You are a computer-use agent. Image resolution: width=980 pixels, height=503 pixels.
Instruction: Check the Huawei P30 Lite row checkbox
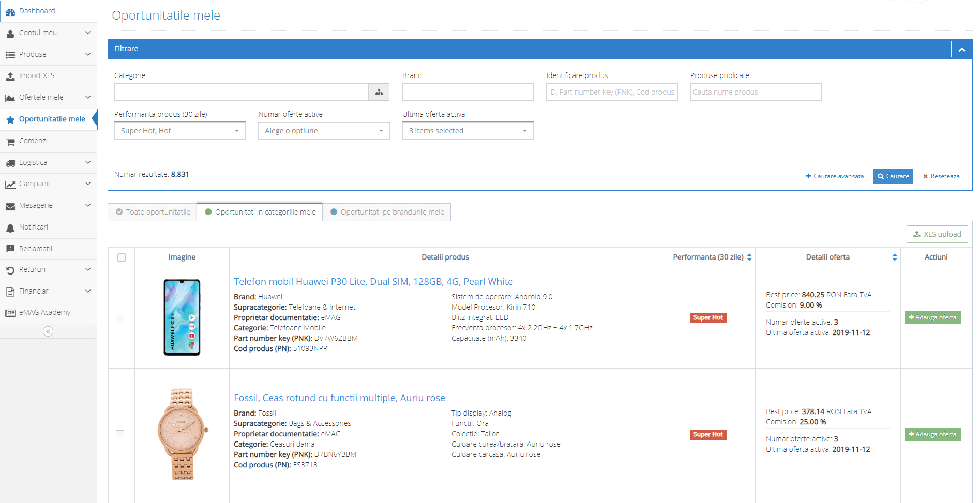point(120,318)
